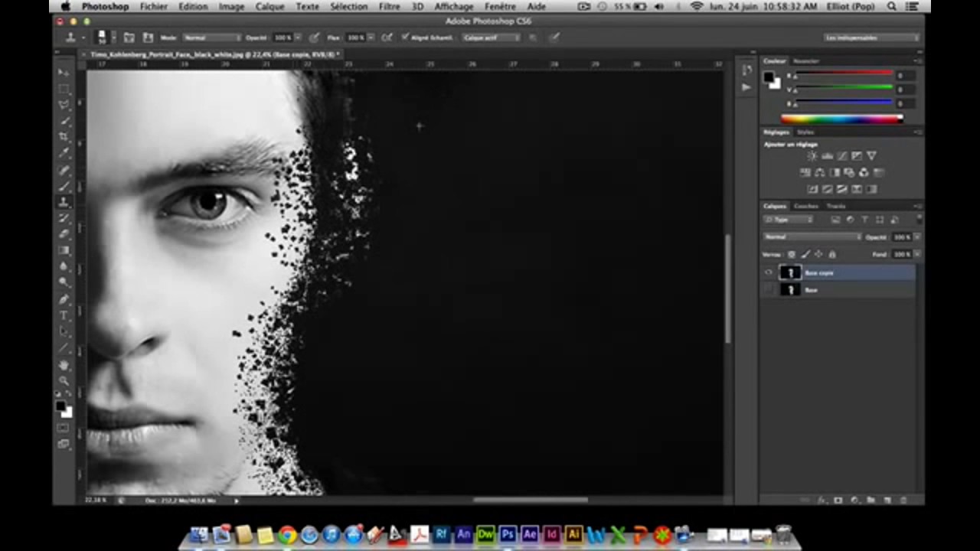The height and width of the screenshot is (551, 980).
Task: Select the Brush tool
Action: (64, 186)
